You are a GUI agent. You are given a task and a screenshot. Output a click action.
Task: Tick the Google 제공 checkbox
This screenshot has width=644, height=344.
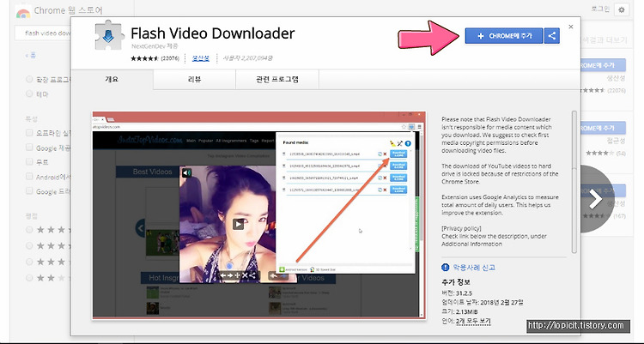tap(29, 148)
